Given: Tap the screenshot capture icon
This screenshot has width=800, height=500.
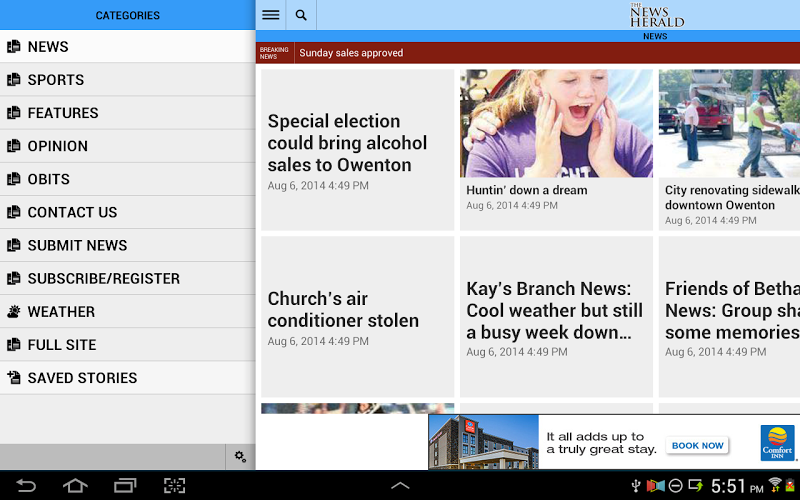Looking at the screenshot, I should click(x=174, y=485).
